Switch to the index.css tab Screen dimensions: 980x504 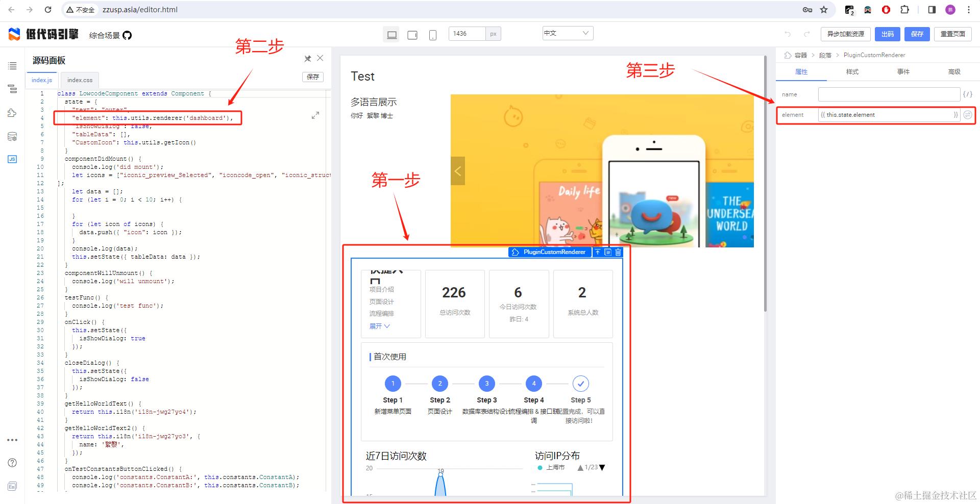(x=80, y=80)
